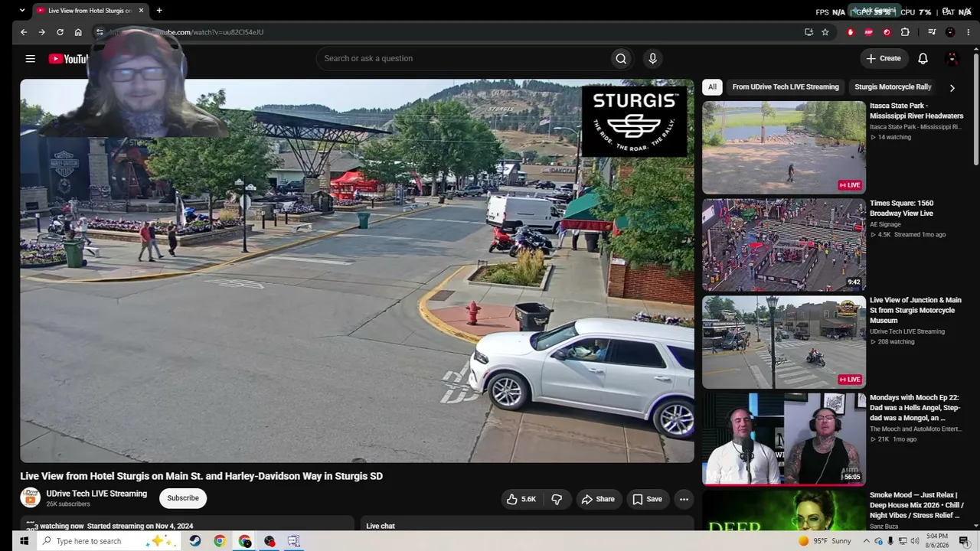Viewport: 980px width, 551px height.
Task: Open Windows notification center icon
Action: point(964,541)
